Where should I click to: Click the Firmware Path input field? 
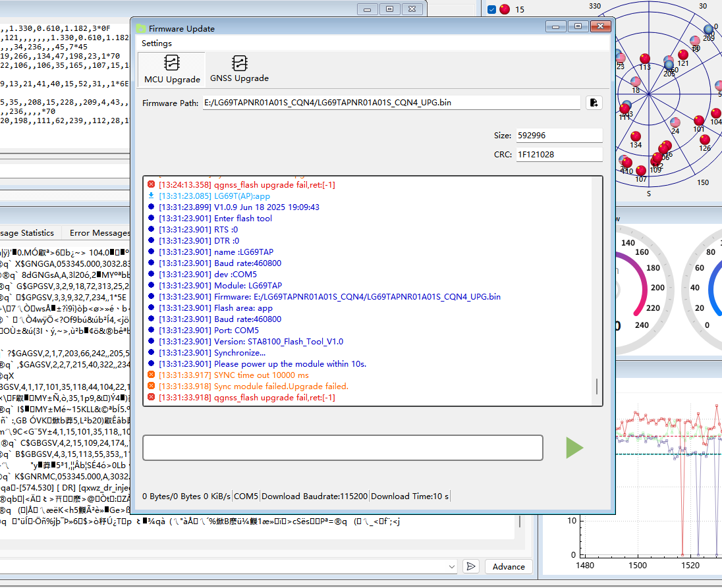point(391,103)
